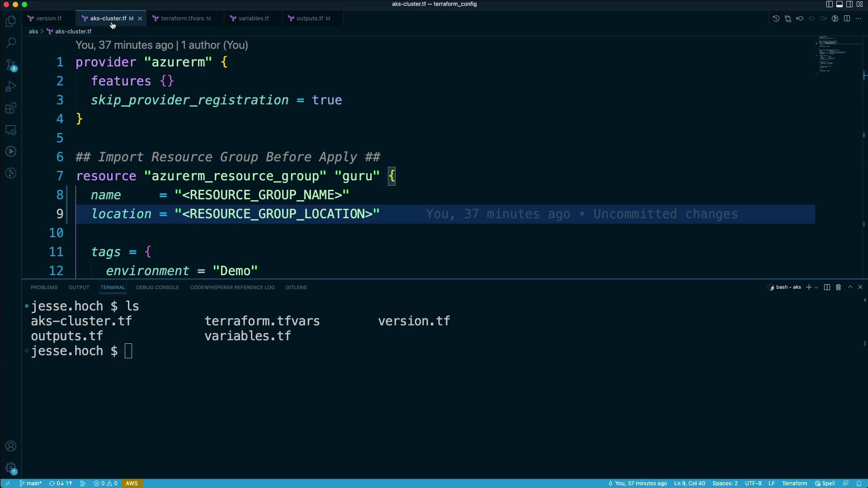Switch to the PROBLEMS panel tab
Image resolution: width=868 pixels, height=488 pixels.
44,287
